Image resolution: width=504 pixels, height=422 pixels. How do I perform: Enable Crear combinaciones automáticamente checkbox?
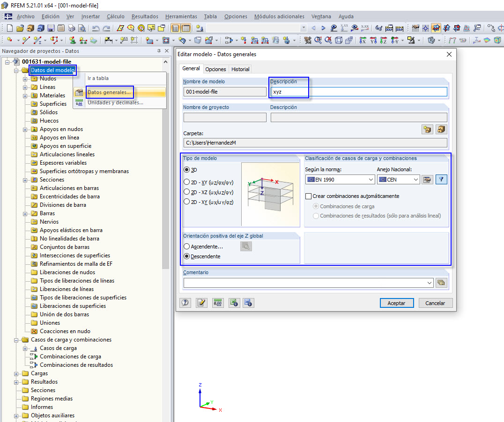(309, 196)
